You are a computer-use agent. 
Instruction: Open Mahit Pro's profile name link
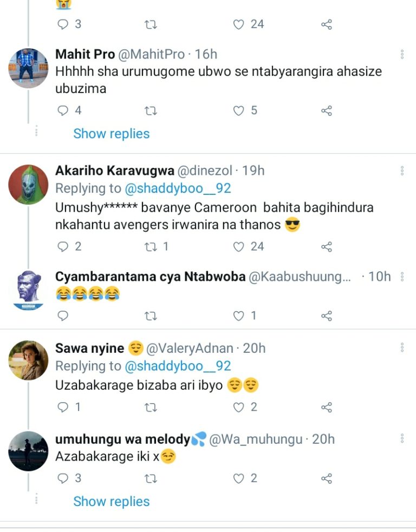[x=85, y=54]
